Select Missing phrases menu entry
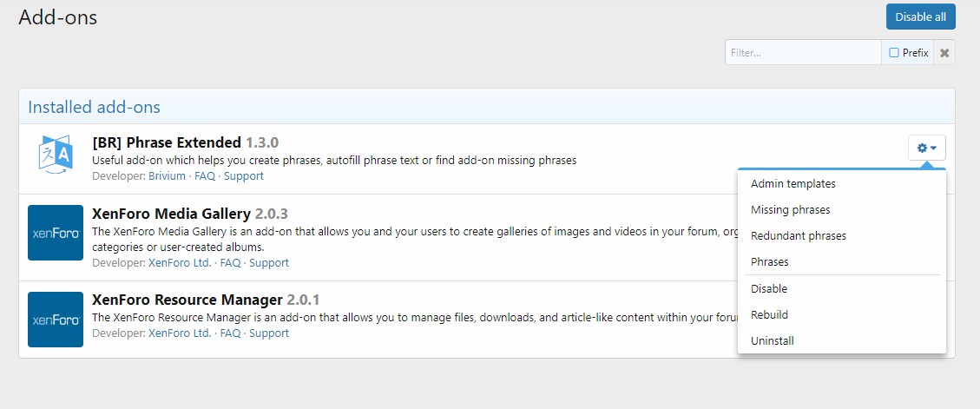 (841, 210)
